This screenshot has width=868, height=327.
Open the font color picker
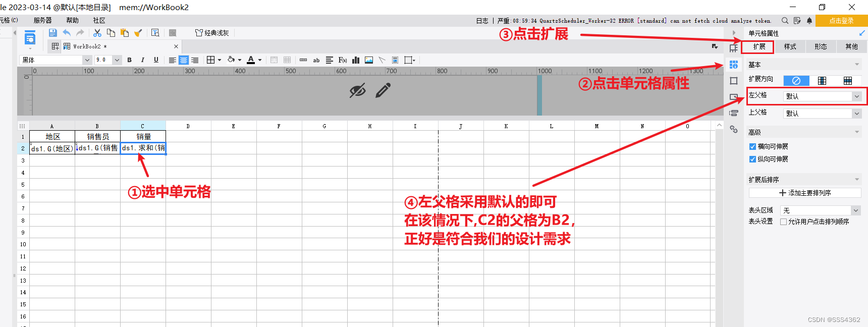coord(251,60)
